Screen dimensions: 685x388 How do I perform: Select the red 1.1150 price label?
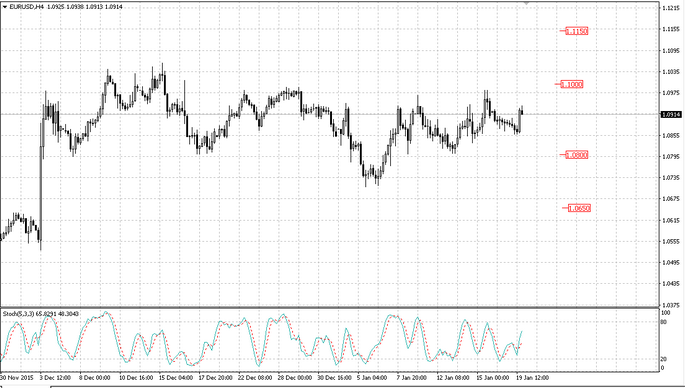tap(577, 31)
